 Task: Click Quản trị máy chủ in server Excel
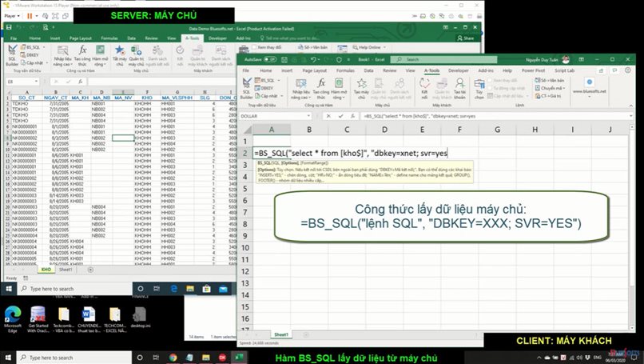(136, 55)
